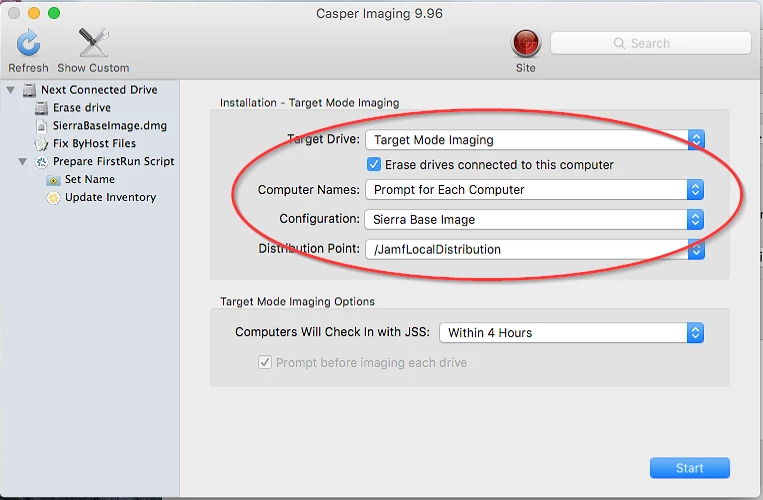The image size is (763, 500).
Task: Click the Erase drive icon in sidebar
Action: pyautogui.click(x=41, y=108)
